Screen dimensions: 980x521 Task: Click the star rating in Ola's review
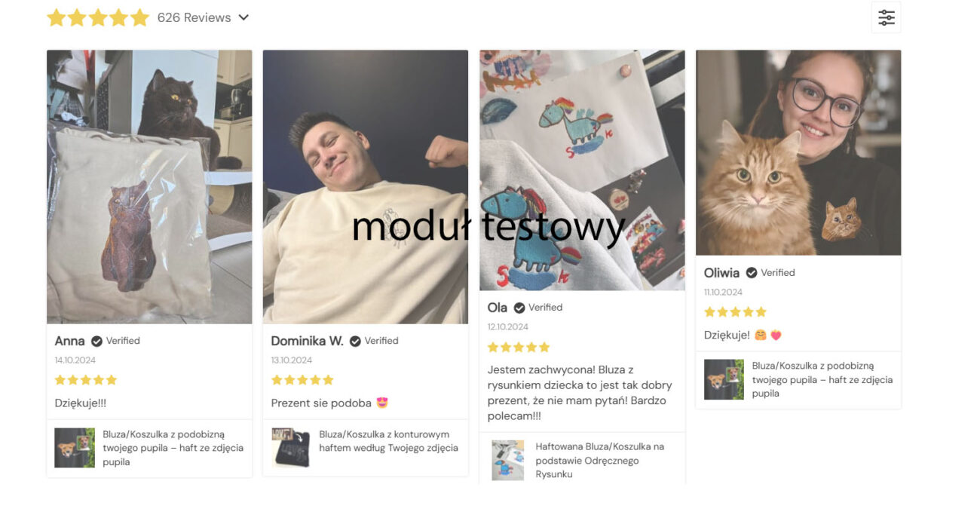519,347
